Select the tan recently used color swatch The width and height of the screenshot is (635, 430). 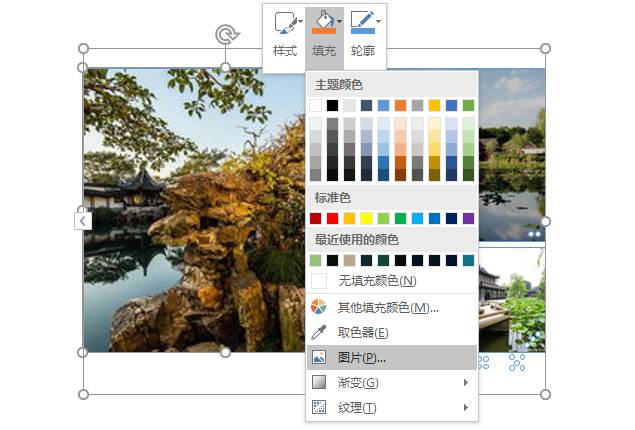(x=349, y=260)
